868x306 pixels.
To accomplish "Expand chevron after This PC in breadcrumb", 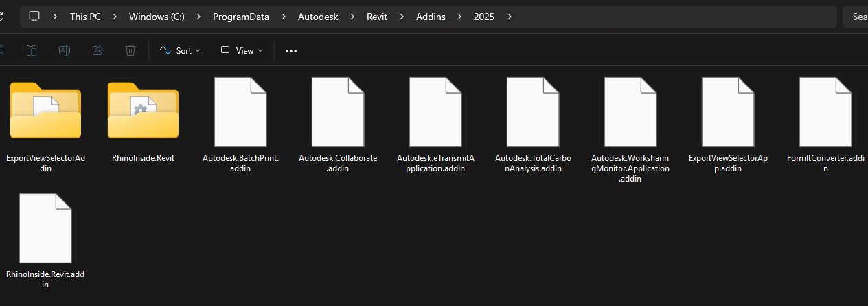I will (x=115, y=17).
